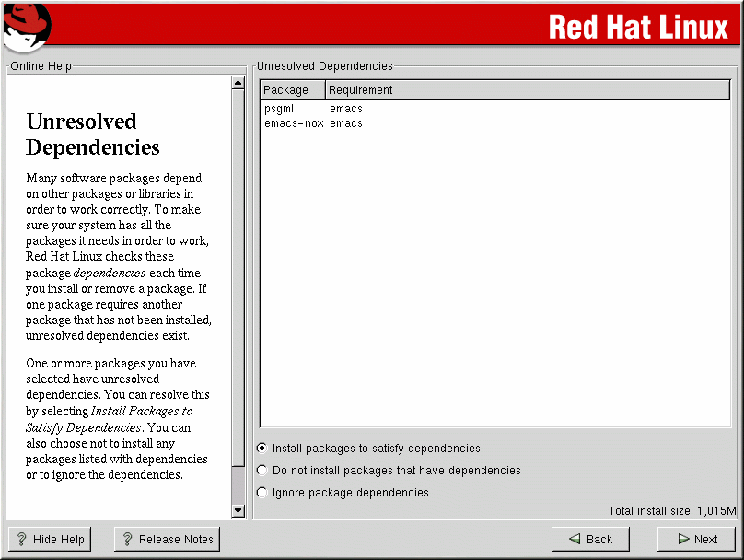The width and height of the screenshot is (744, 560).
Task: Proceed with the right arrow Next button
Action: pyautogui.click(x=696, y=540)
